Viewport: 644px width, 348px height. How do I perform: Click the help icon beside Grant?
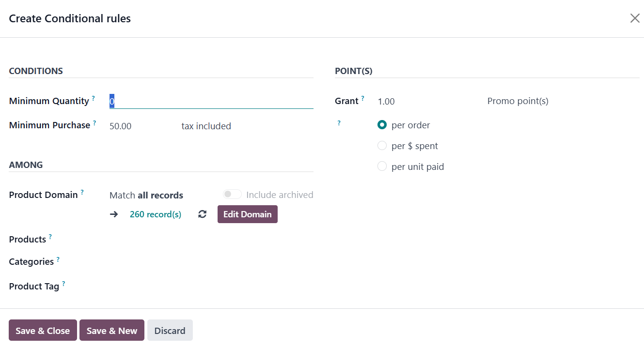coord(362,98)
